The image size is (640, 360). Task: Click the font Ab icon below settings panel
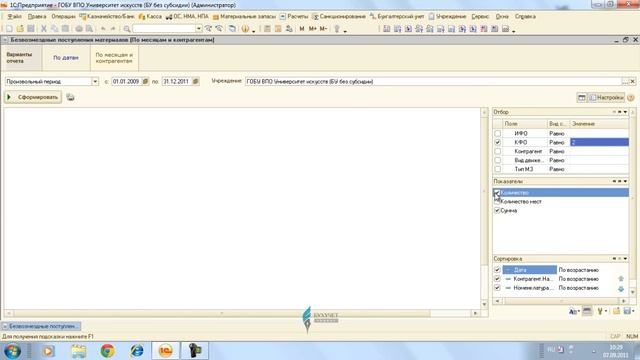coord(573,311)
